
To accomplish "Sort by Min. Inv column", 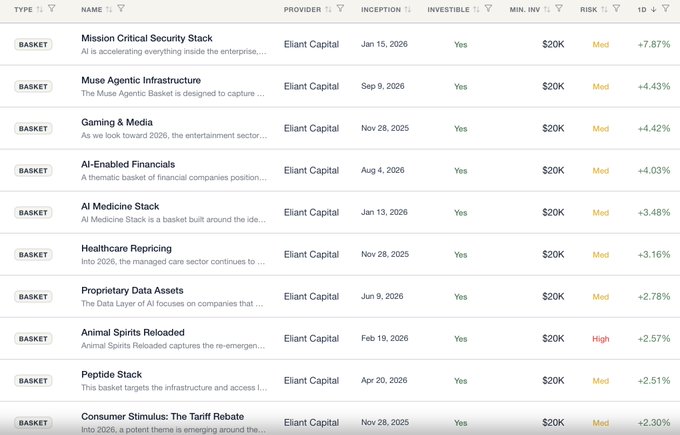I will coord(547,9).
